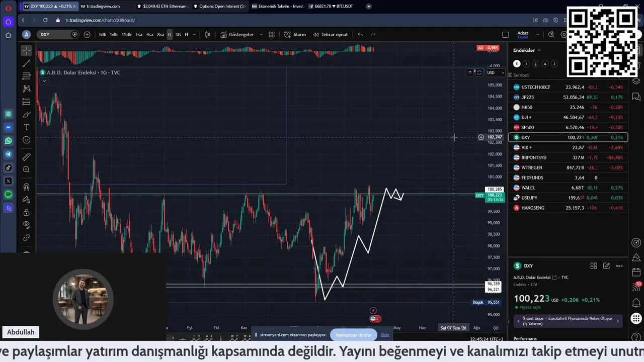Collapse the chart legend chevron under title
644x362 pixels.
click(x=44, y=80)
